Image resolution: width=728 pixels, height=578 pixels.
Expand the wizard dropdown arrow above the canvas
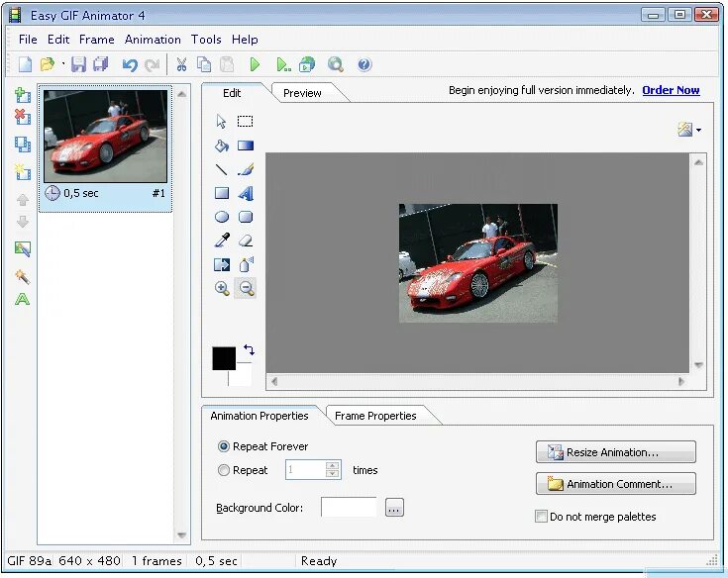click(x=698, y=130)
